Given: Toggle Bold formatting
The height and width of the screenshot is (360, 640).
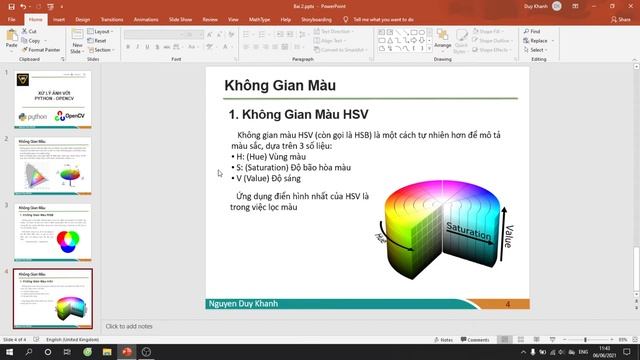Looking at the screenshot, I should [128, 47].
